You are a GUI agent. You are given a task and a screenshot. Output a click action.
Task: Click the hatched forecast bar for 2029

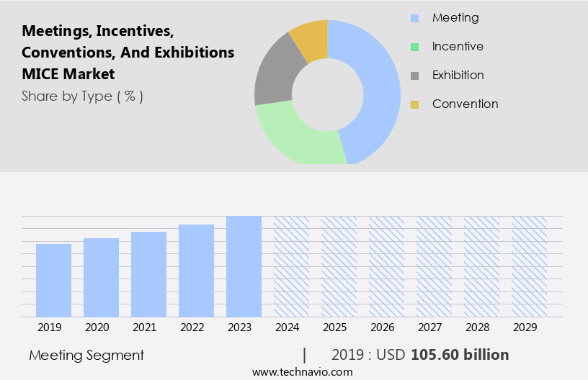(x=529, y=266)
